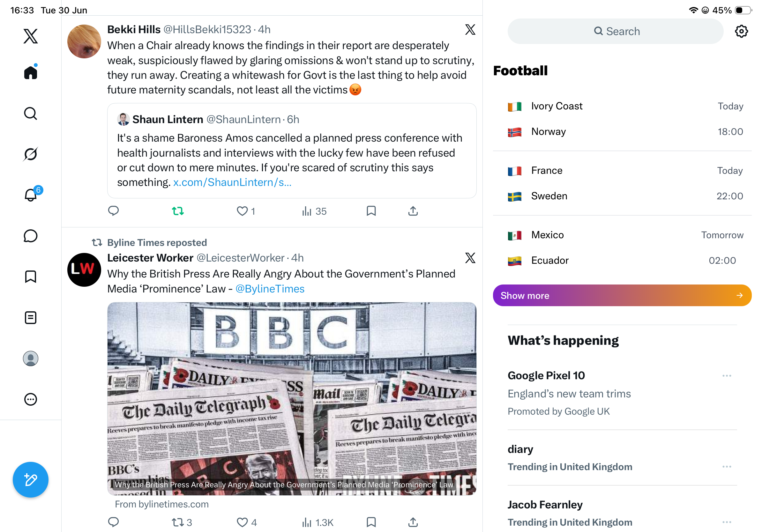Open the settings gear beside Search
Viewport: 762px width, 532px height.
741,31
